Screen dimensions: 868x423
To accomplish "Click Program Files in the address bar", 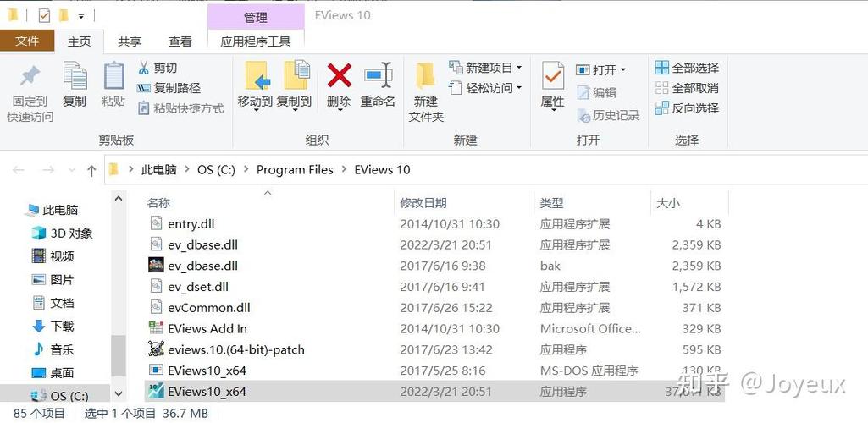I will (x=295, y=170).
